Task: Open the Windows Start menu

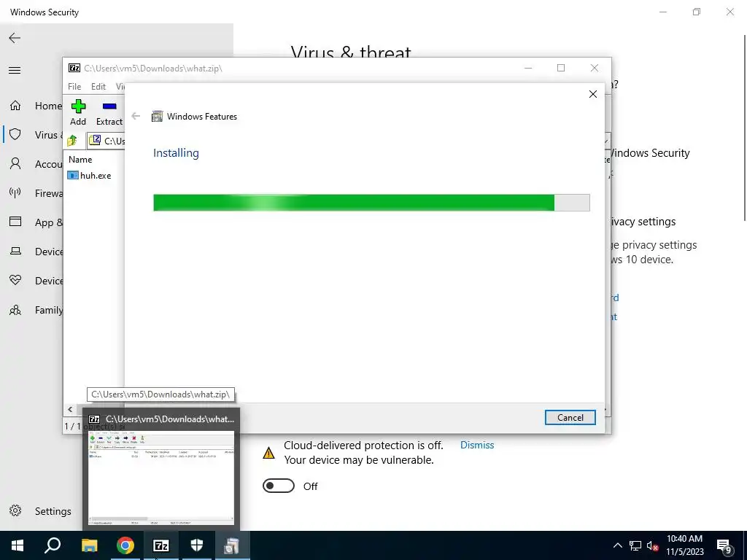Action: pyautogui.click(x=18, y=545)
